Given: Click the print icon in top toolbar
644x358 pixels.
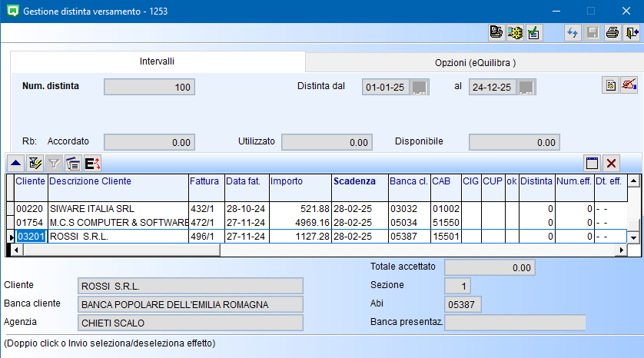Looking at the screenshot, I should pos(612,32).
